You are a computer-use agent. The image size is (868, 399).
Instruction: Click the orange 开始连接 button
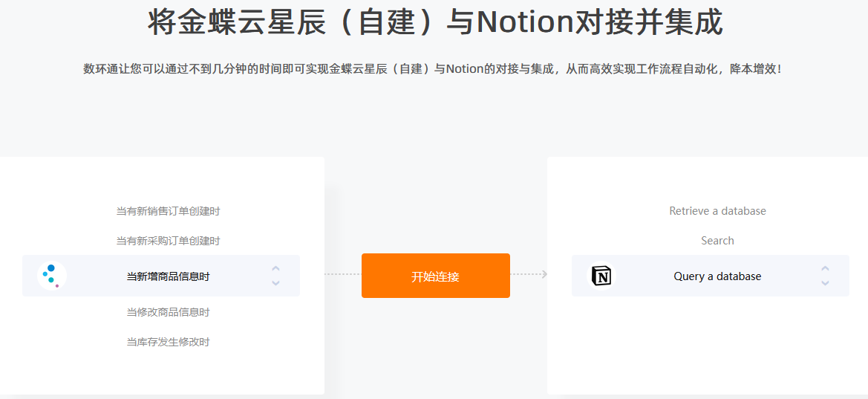click(x=436, y=276)
